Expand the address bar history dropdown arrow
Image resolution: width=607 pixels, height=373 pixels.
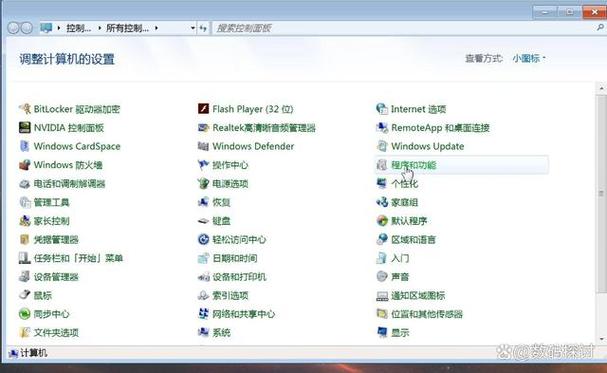[x=193, y=28]
